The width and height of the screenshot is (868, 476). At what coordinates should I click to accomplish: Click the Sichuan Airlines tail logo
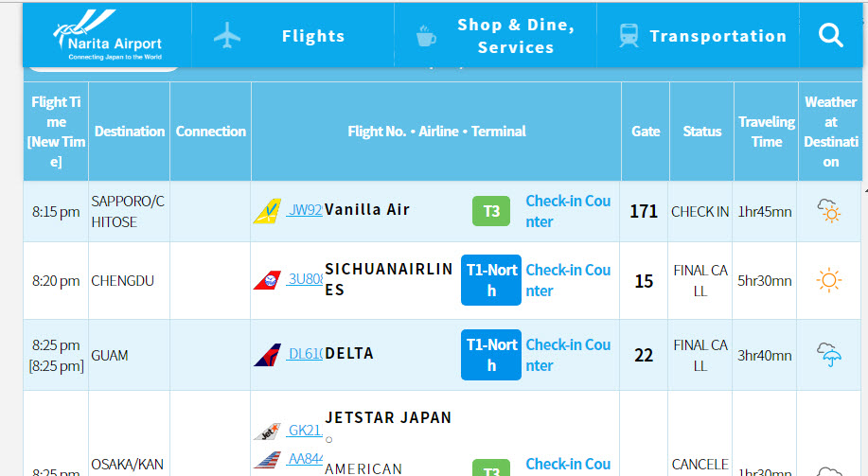tap(267, 279)
